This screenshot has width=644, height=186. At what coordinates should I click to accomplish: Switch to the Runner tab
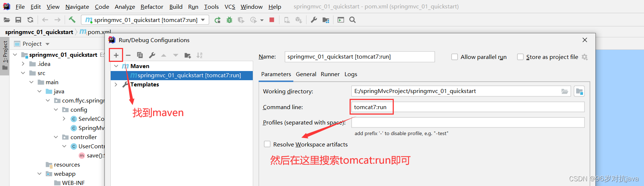point(330,74)
